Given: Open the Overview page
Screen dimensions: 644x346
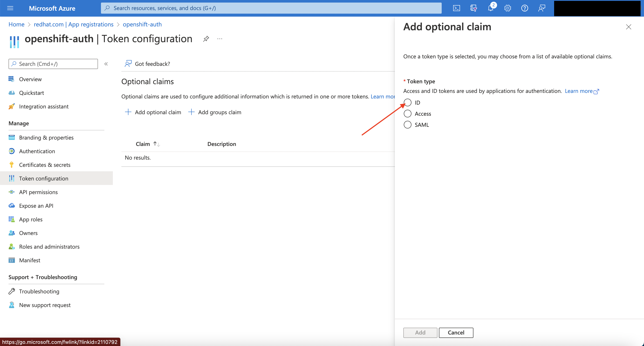Looking at the screenshot, I should (30, 79).
